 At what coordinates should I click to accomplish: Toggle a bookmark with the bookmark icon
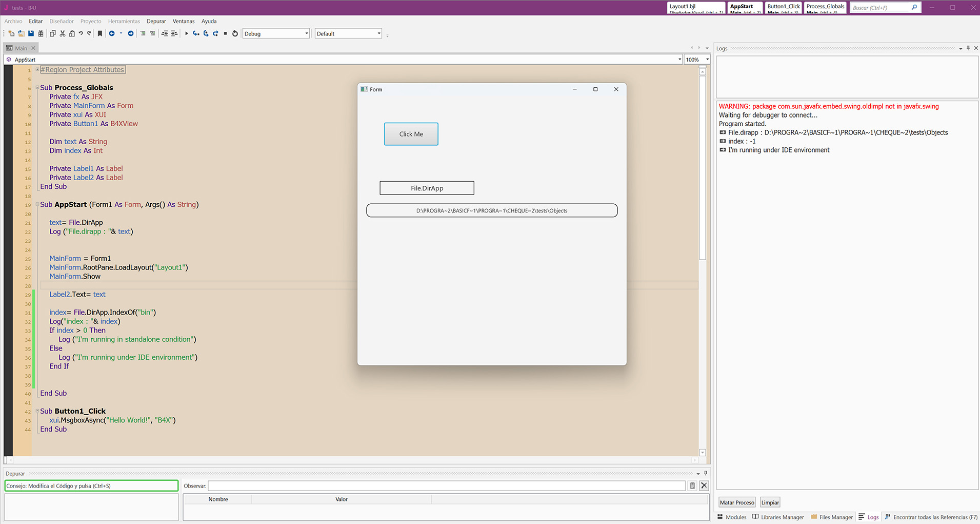[100, 33]
